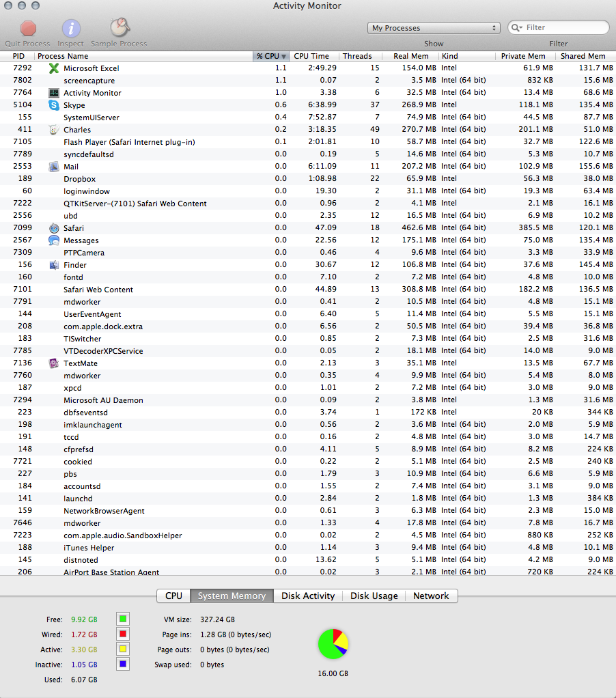
Task: Click the Inspect info icon
Action: click(x=71, y=29)
